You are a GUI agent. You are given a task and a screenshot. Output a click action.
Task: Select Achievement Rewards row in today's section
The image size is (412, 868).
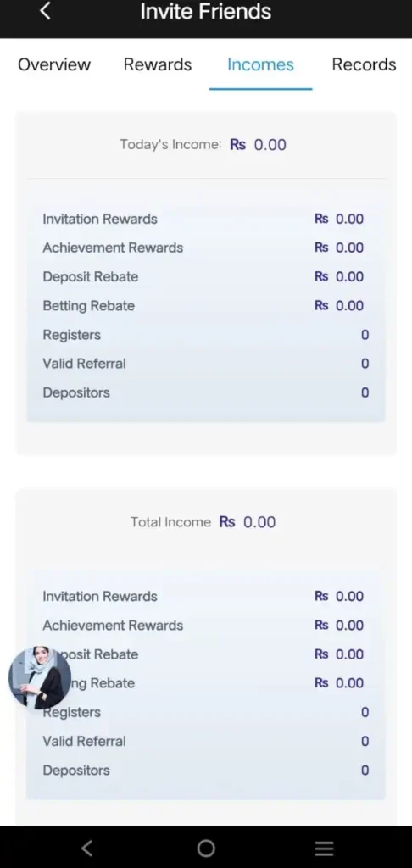(206, 248)
